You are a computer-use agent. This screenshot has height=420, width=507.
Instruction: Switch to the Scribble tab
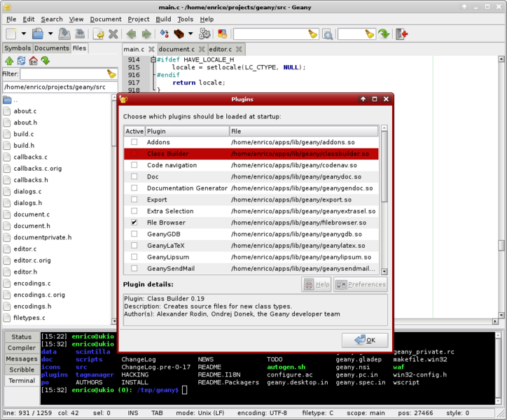click(x=21, y=370)
